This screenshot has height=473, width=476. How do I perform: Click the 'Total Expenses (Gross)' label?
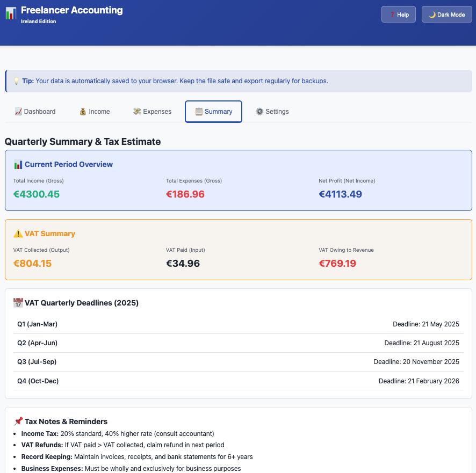[x=194, y=181]
